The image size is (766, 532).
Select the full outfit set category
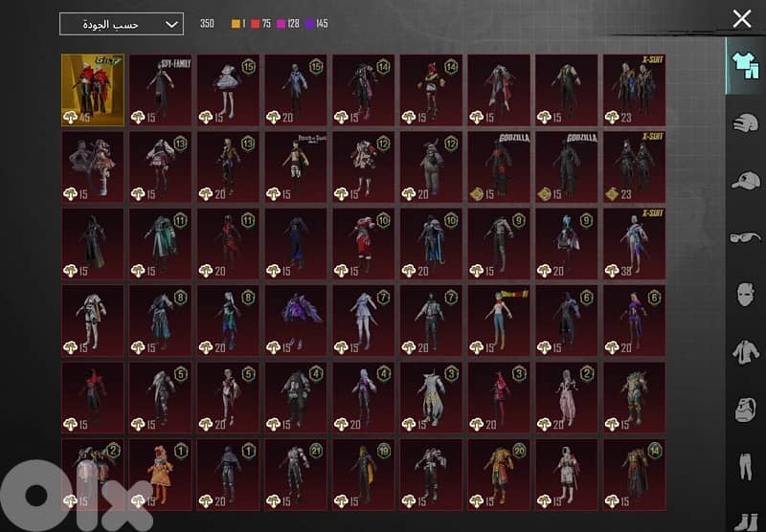coord(744,65)
